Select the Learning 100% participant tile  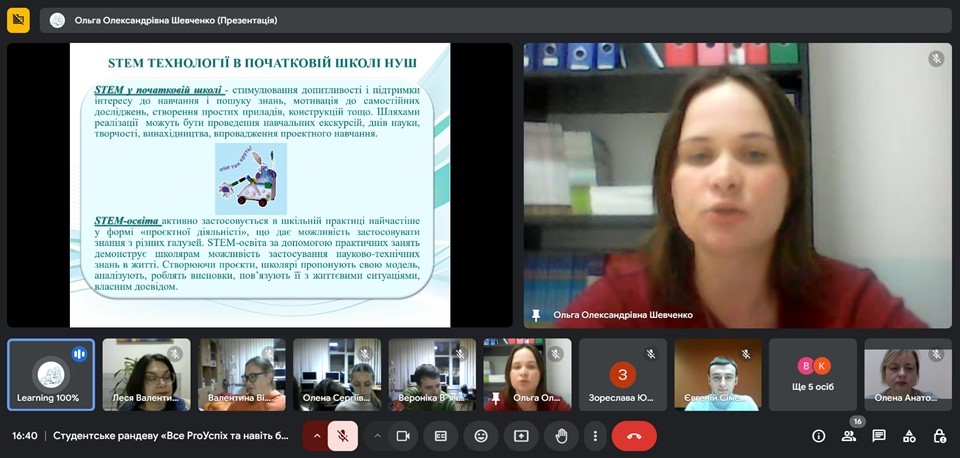50,375
